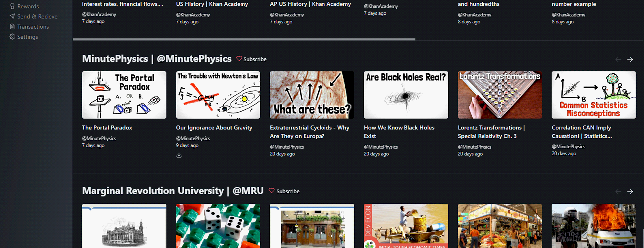Click the Settings gear icon
644x248 pixels.
click(x=12, y=37)
